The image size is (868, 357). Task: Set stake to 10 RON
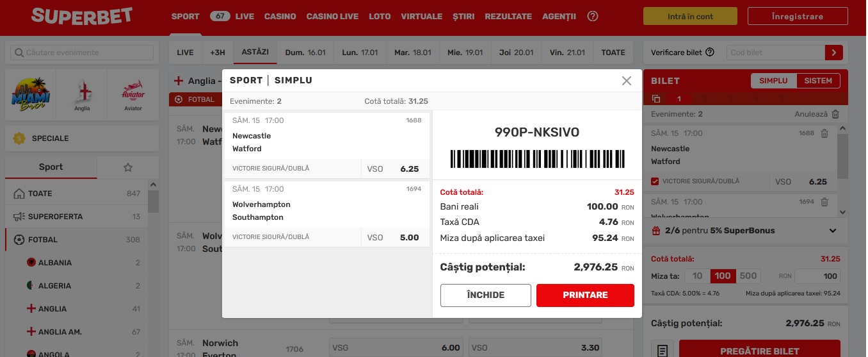click(x=698, y=276)
